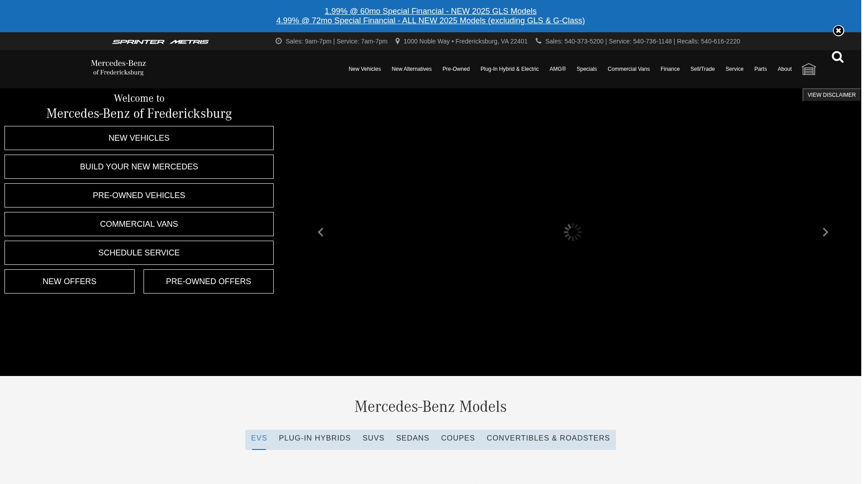Click COMMERCIAL VANS hero button
The height and width of the screenshot is (484, 868).
click(139, 224)
